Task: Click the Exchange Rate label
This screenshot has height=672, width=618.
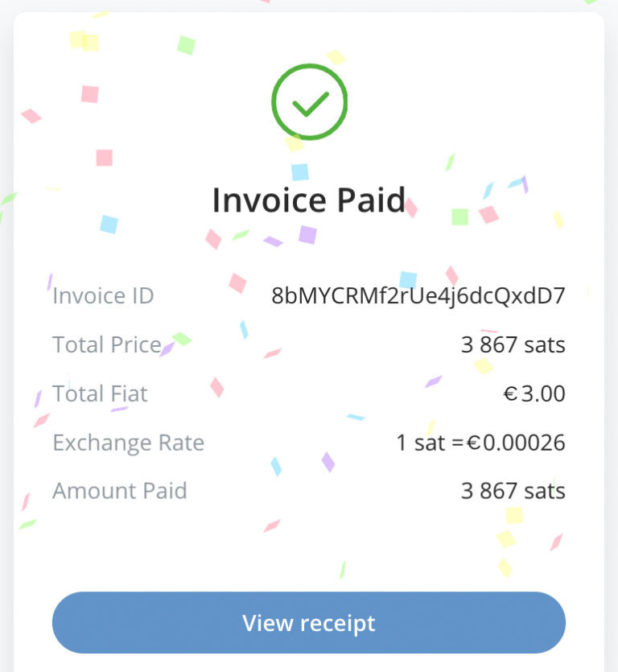Action: 128,443
